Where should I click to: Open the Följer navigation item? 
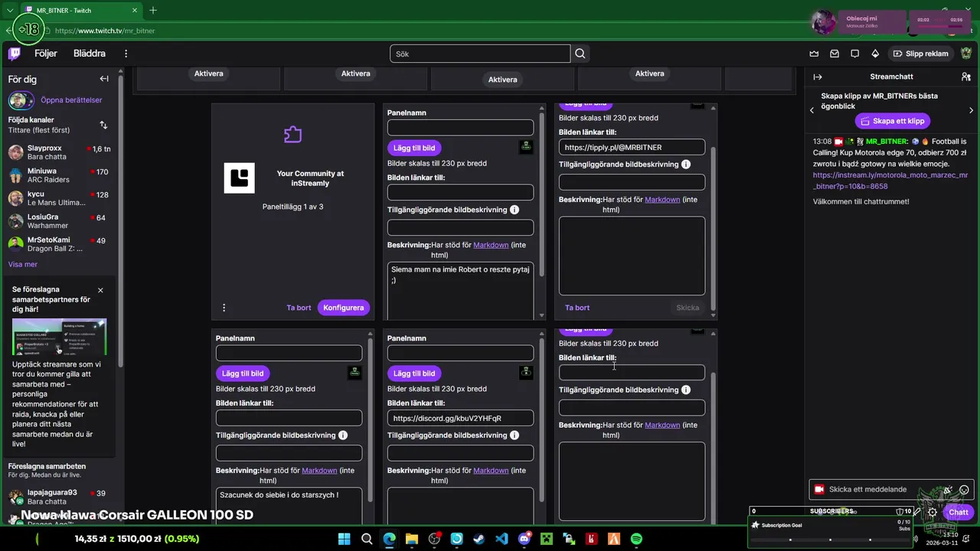(x=46, y=54)
